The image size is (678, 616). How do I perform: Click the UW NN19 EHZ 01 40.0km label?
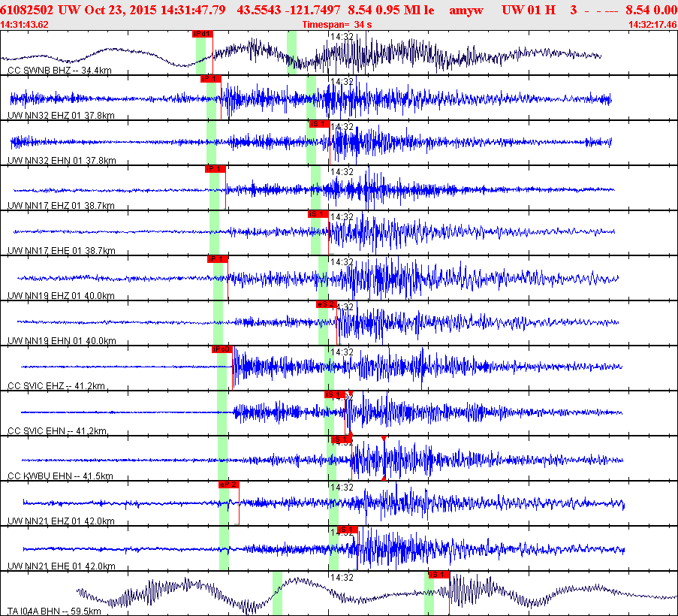[x=61, y=296]
